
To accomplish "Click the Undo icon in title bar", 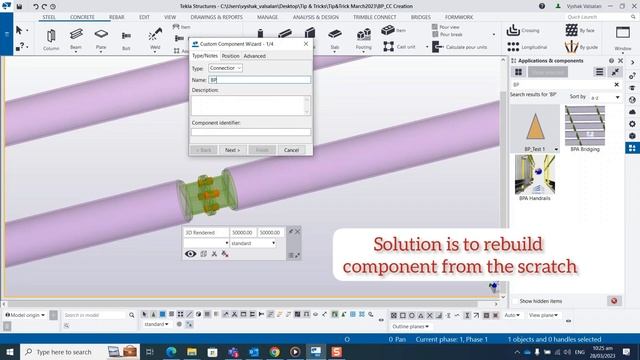I will 36,6.
